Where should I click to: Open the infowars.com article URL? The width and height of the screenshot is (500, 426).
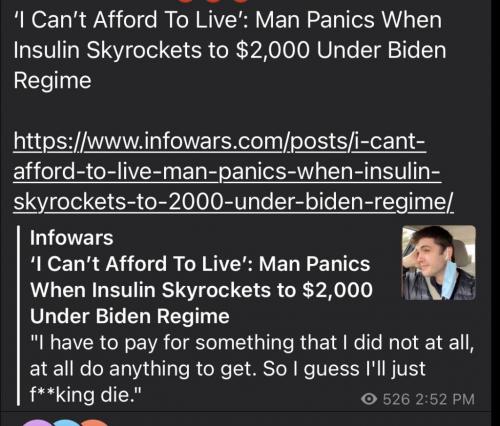click(233, 171)
